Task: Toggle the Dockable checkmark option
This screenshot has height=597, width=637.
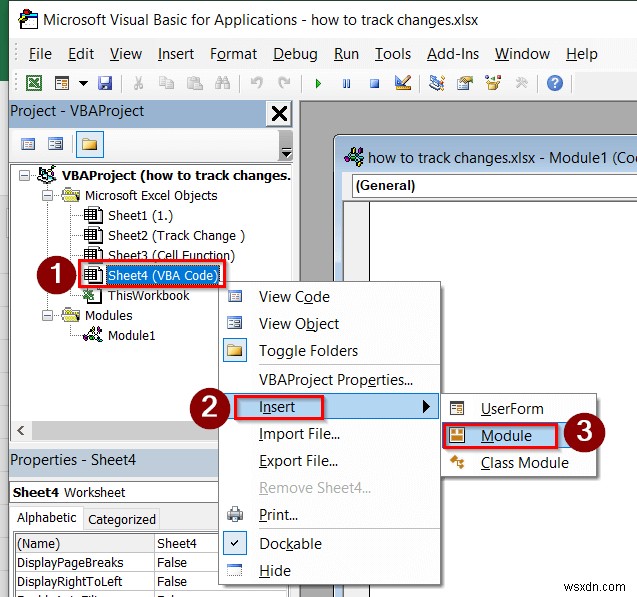Action: pyautogui.click(x=329, y=543)
